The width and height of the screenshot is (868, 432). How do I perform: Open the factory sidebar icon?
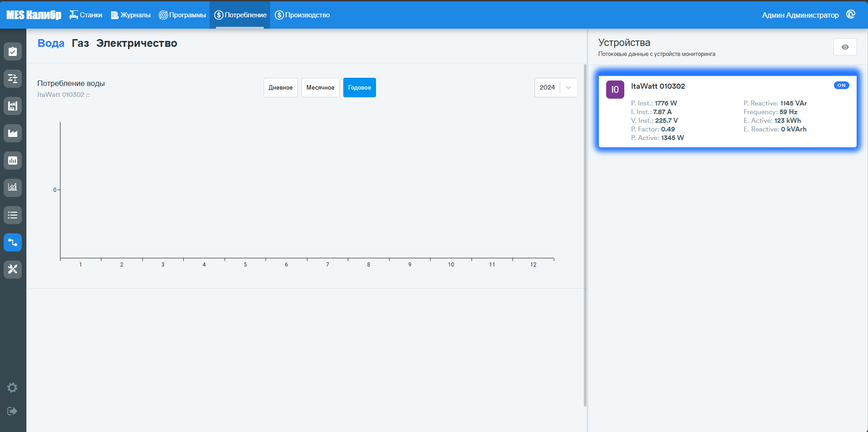coord(13,133)
